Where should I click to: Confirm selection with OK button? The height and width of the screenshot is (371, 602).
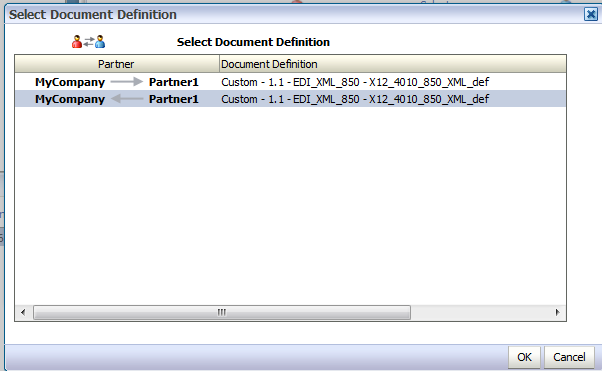click(524, 357)
